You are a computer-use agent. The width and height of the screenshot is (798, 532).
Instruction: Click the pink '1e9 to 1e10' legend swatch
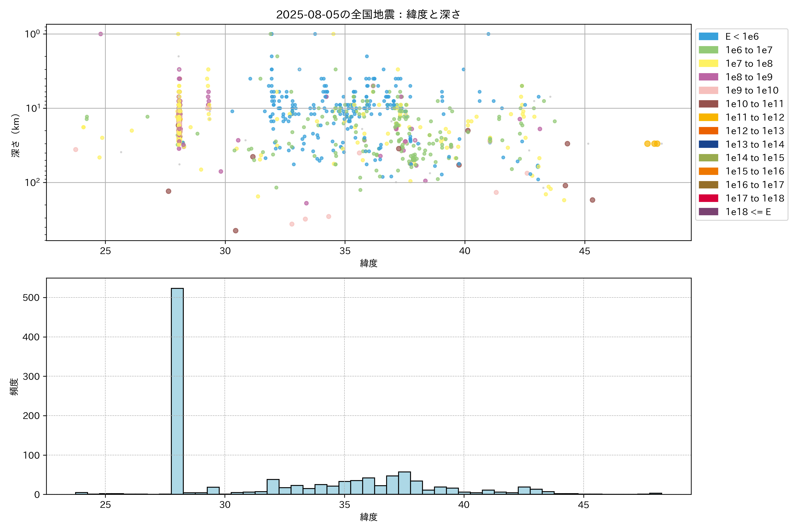pos(708,91)
